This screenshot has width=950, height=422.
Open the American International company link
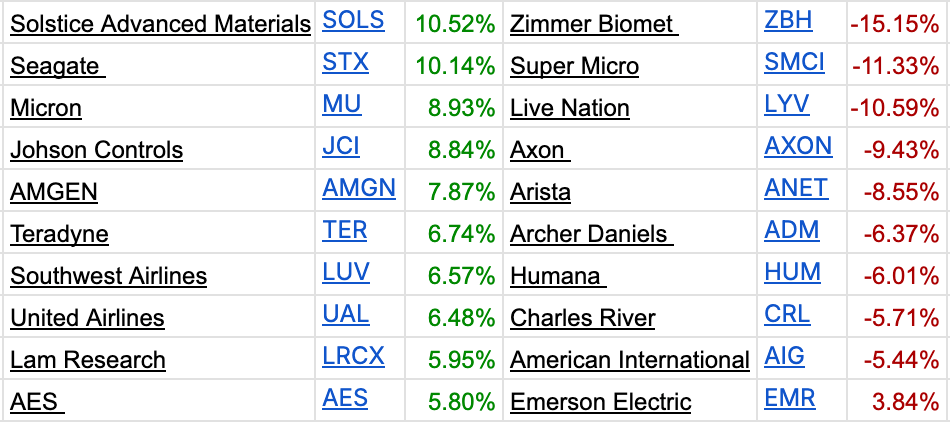coord(629,360)
